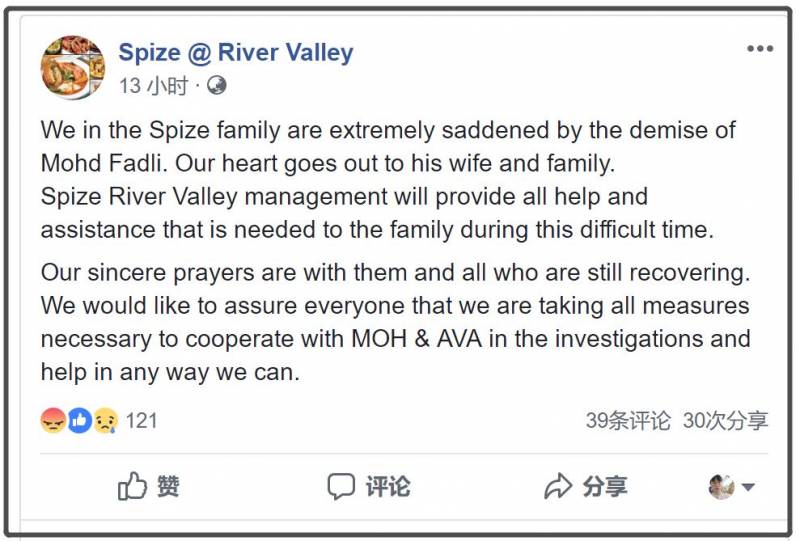This screenshot has height=541, width=800.
Task: Open the Spize @ River Valley page link
Action: pyautogui.click(x=236, y=52)
